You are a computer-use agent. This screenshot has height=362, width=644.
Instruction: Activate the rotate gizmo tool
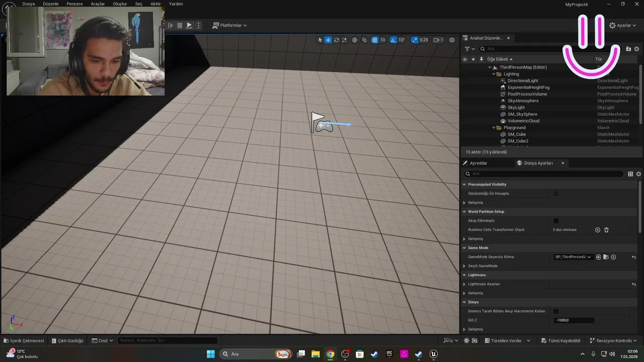pos(337,40)
